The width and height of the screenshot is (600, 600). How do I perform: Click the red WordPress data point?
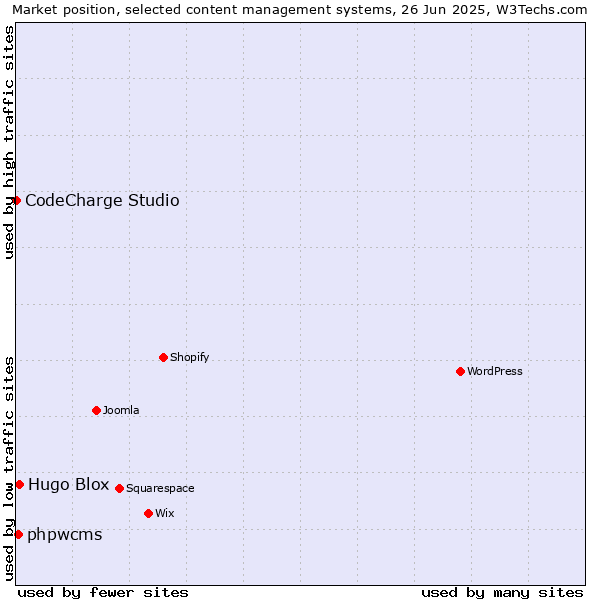[460, 371]
